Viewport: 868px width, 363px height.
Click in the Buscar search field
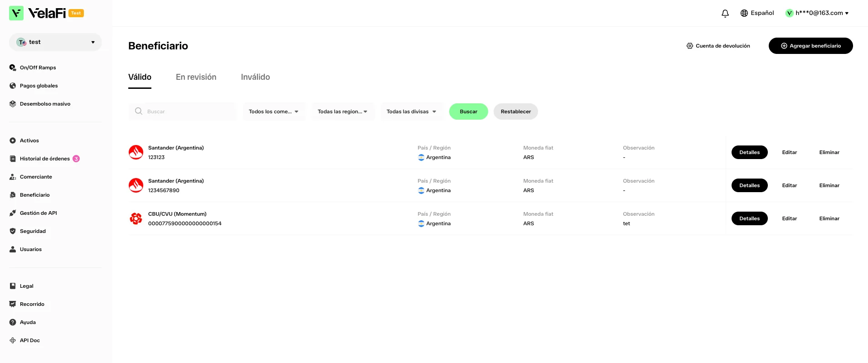click(x=182, y=111)
